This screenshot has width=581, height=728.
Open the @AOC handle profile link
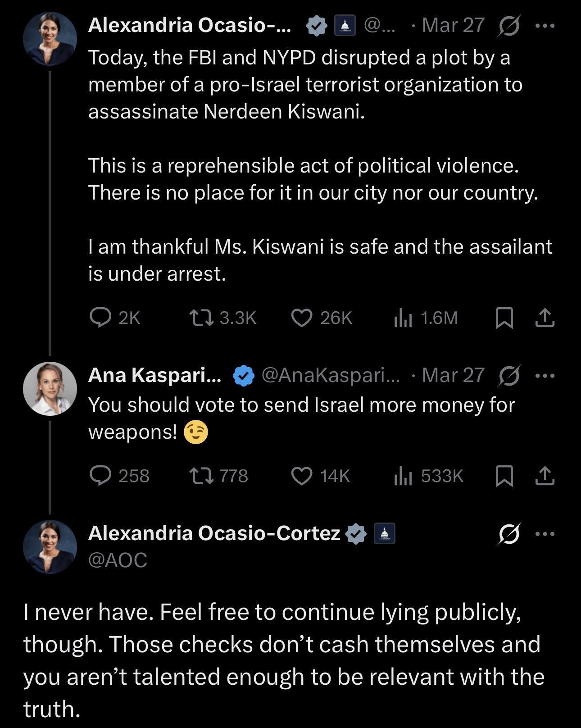[118, 560]
